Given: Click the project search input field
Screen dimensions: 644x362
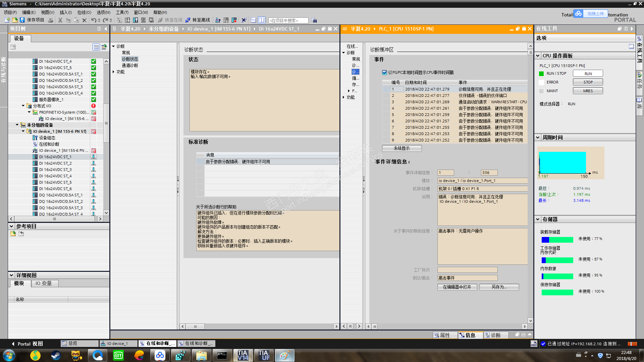Looking at the screenshot, I should pyautogui.click(x=288, y=20).
